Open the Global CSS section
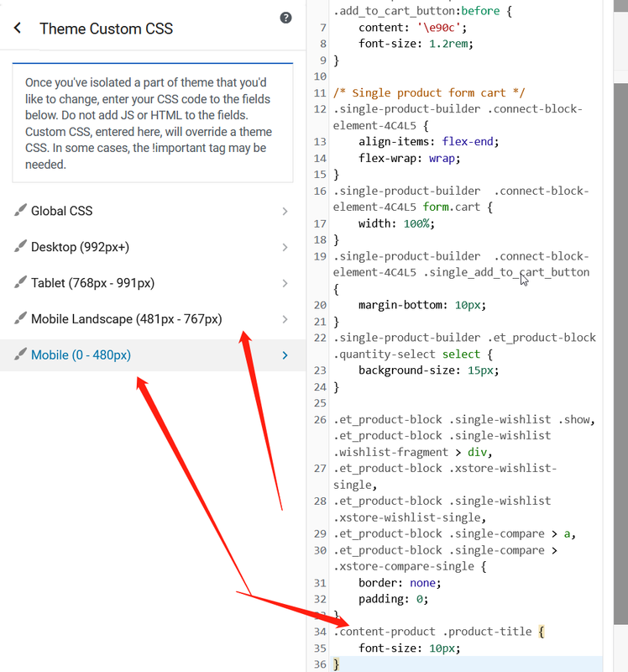The height and width of the screenshot is (672, 628). click(x=153, y=211)
